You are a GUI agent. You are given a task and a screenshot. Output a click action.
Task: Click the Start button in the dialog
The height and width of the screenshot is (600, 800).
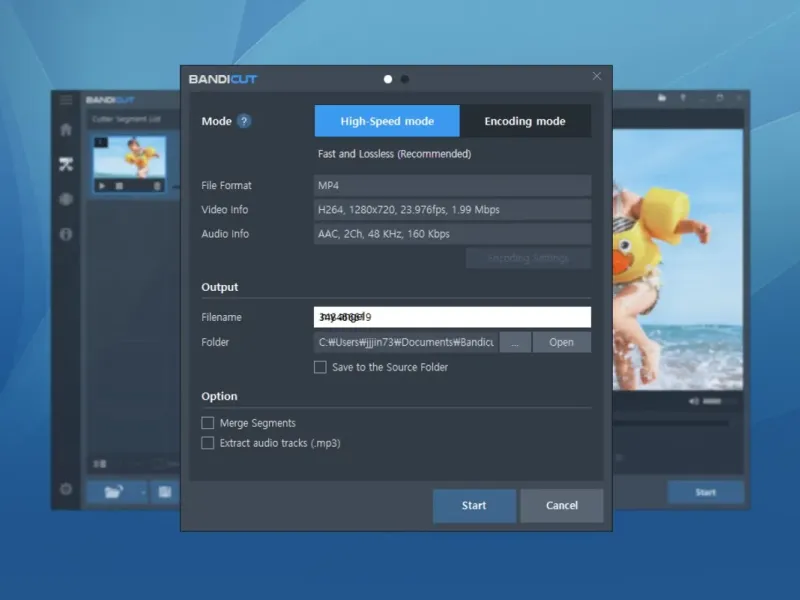(474, 506)
